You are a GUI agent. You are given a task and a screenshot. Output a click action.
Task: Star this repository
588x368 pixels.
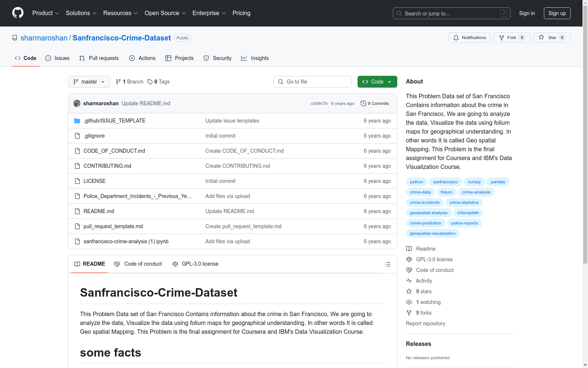click(552, 38)
